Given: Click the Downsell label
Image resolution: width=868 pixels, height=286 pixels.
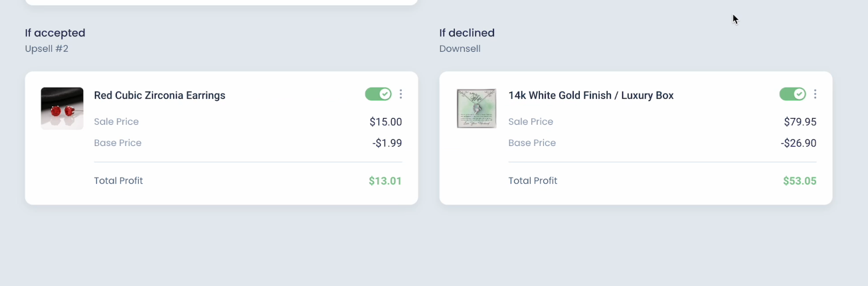Looking at the screenshot, I should tap(460, 49).
